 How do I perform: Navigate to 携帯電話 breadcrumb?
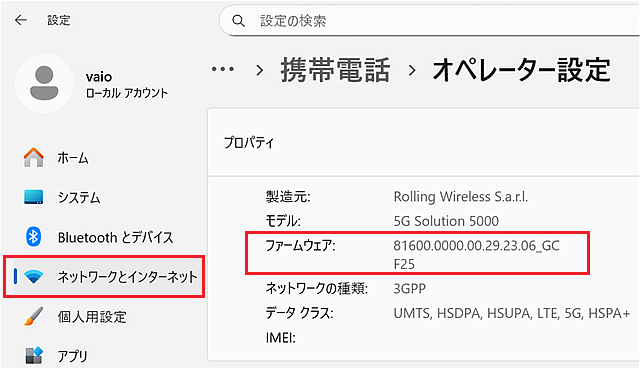(336, 70)
